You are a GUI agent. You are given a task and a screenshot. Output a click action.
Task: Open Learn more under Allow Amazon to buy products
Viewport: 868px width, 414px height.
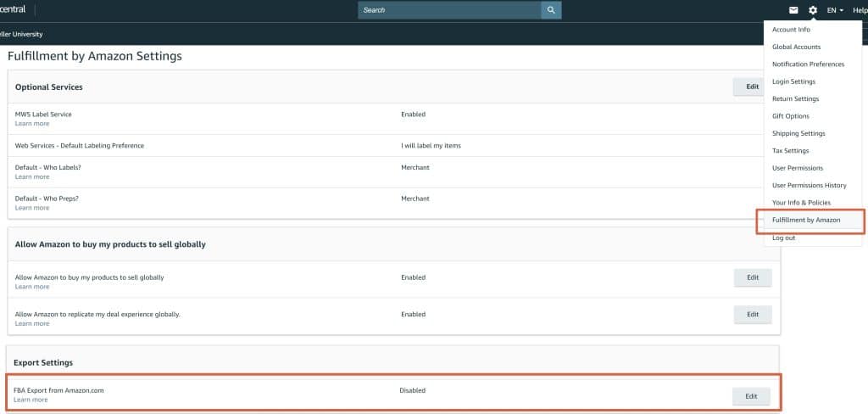[x=32, y=287]
